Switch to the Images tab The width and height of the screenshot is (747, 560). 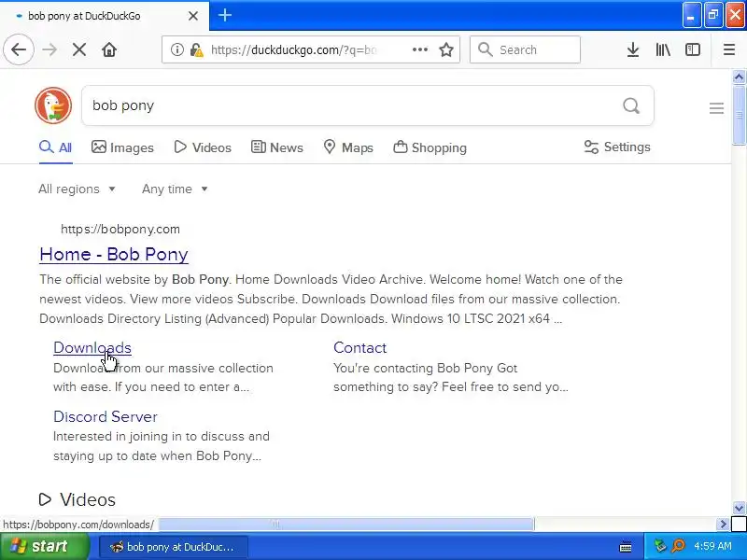122,147
